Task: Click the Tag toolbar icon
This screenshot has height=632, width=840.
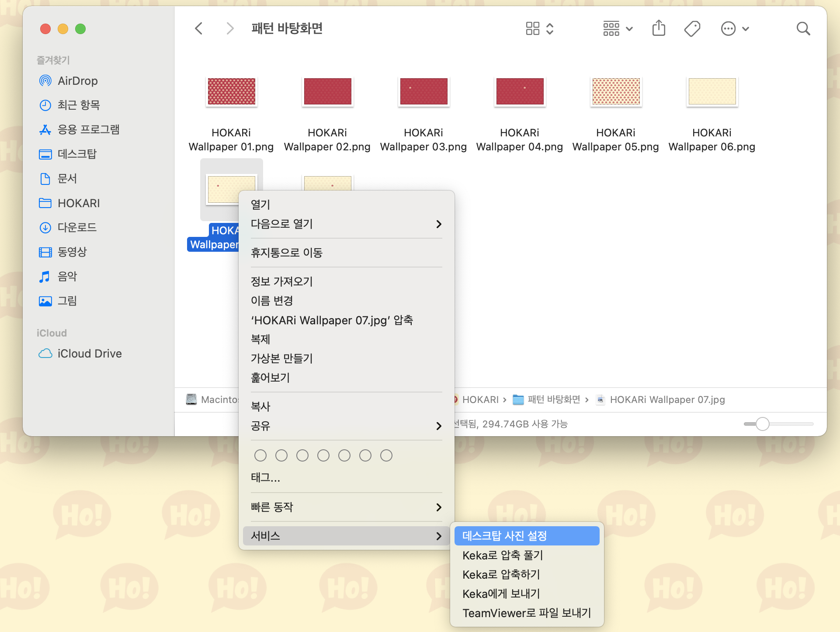Action: pyautogui.click(x=692, y=29)
